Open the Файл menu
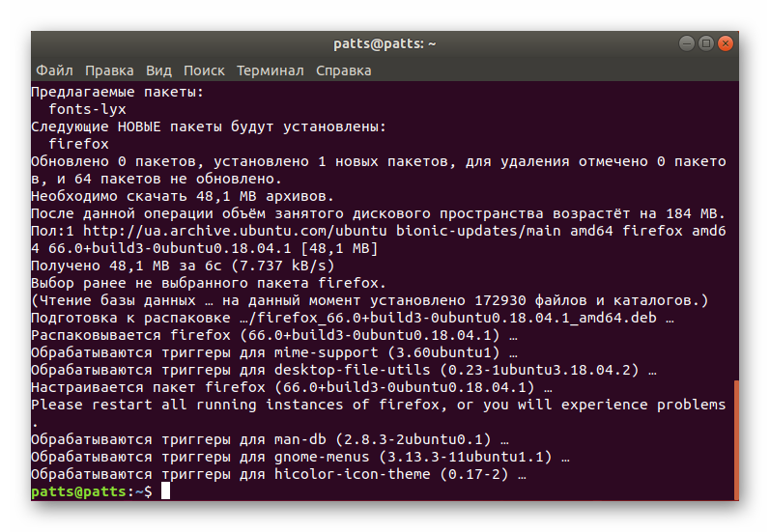 [x=54, y=70]
